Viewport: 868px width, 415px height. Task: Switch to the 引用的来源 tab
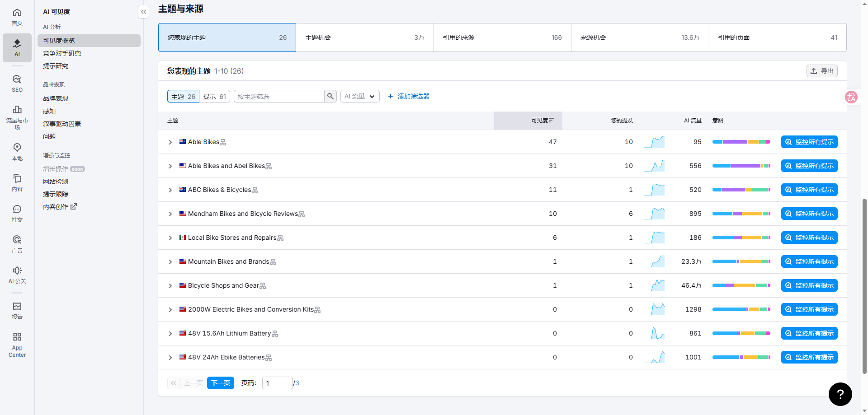click(x=502, y=37)
